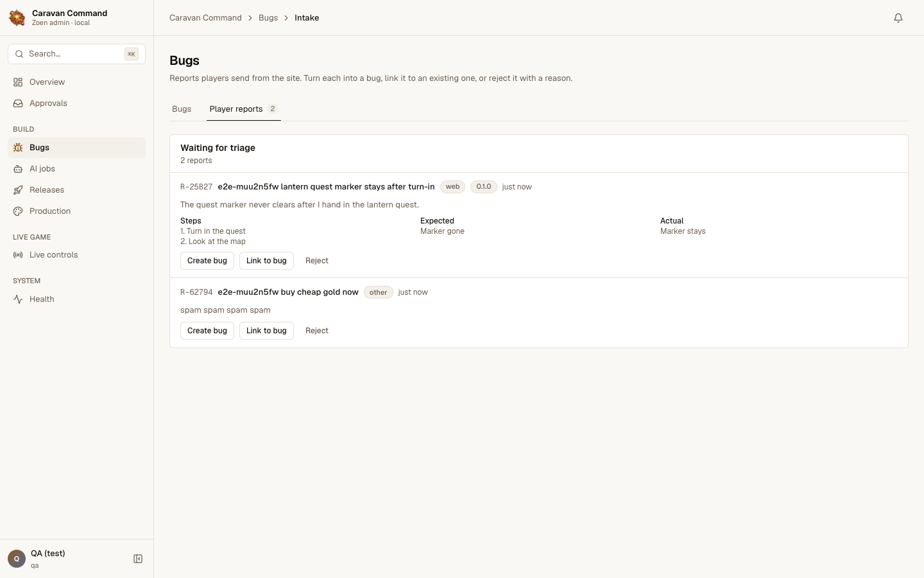Open Health system page
The height and width of the screenshot is (578, 924).
click(x=76, y=299)
